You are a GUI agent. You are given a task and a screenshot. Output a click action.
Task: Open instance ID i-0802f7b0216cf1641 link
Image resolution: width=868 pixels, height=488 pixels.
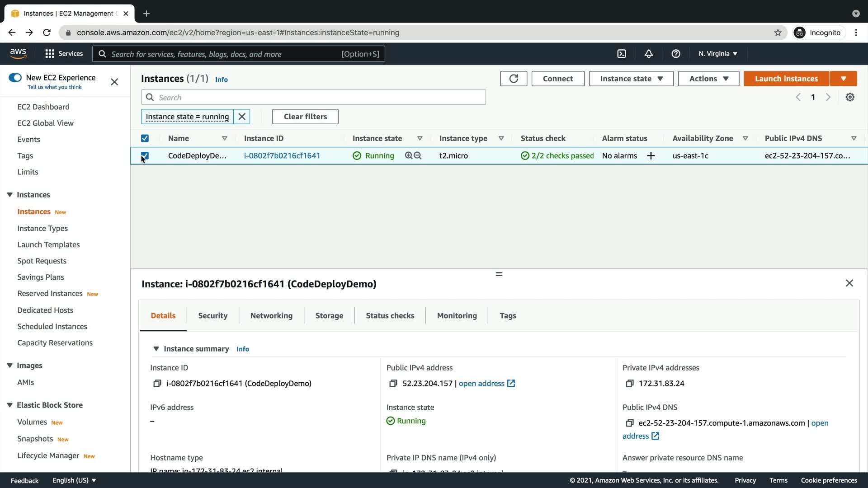point(282,156)
